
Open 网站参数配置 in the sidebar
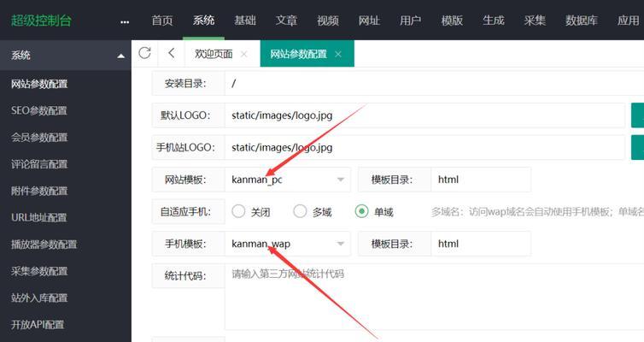pyautogui.click(x=39, y=84)
